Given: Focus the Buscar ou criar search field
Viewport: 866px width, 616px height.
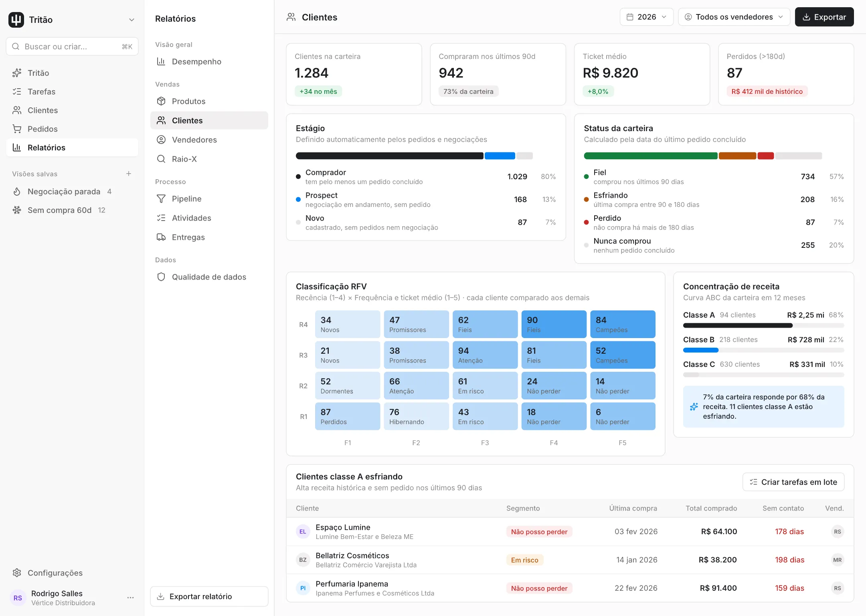Looking at the screenshot, I should coord(72,47).
